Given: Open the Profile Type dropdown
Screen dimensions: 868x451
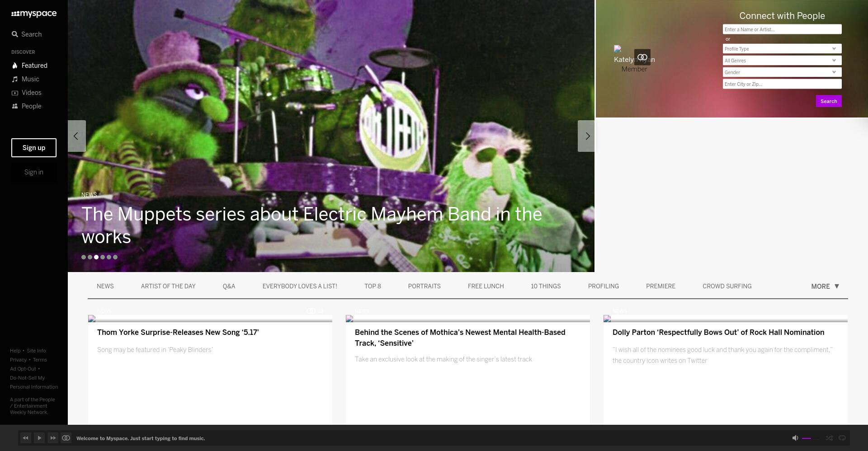Looking at the screenshot, I should pos(782,49).
